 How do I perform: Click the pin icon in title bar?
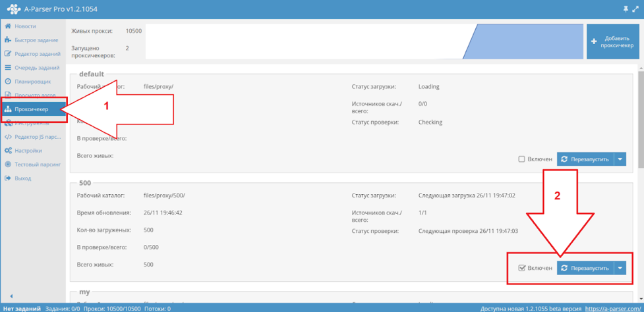tap(626, 9)
